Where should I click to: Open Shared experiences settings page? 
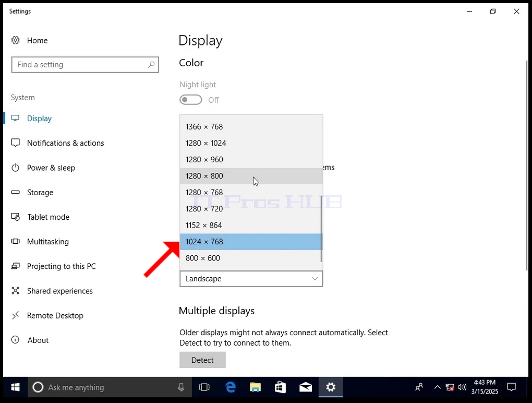tap(59, 291)
